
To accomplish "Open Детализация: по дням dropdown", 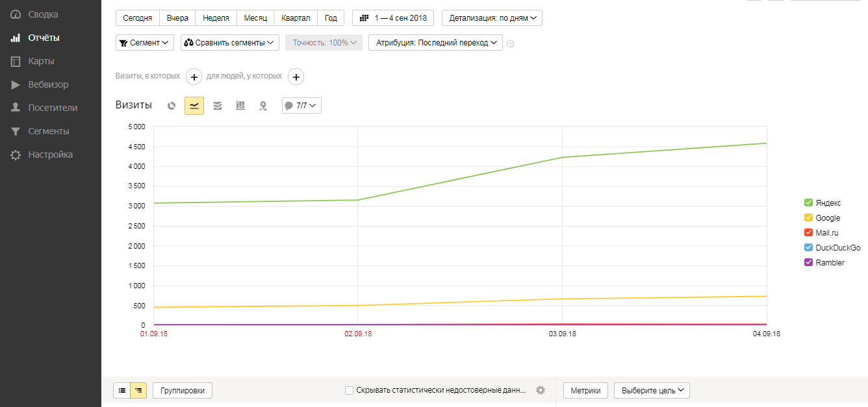I will 492,18.
